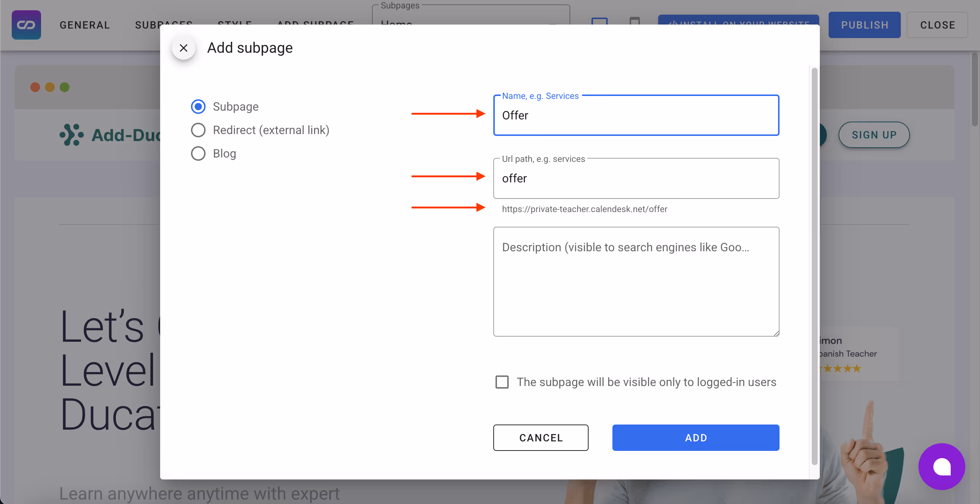Click the CANCEL button
The image size is (980, 504).
pos(541,437)
